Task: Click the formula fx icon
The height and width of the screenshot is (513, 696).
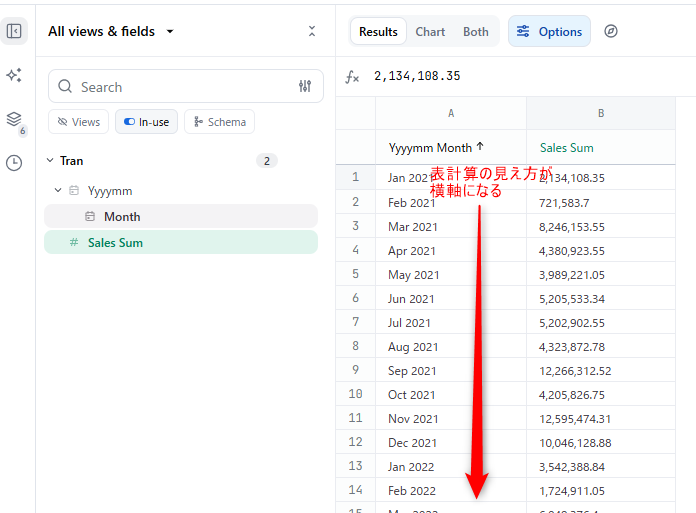Action: pyautogui.click(x=352, y=76)
